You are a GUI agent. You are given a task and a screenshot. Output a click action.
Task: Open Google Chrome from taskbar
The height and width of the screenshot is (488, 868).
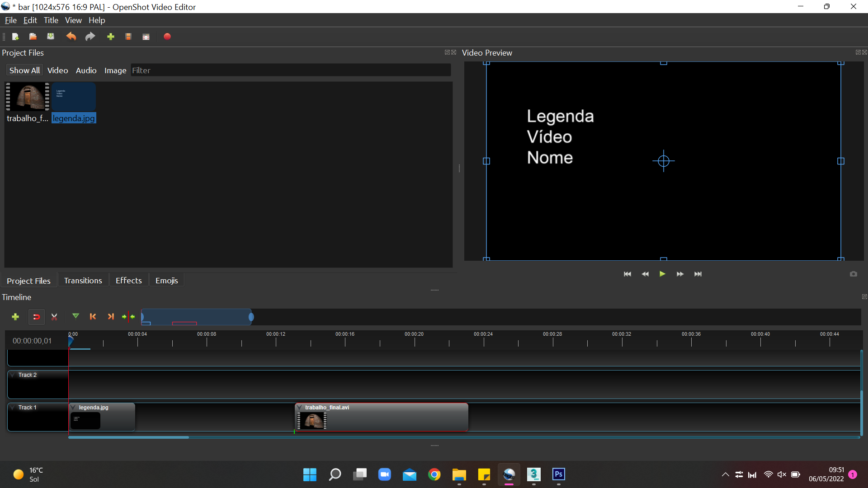[434, 474]
